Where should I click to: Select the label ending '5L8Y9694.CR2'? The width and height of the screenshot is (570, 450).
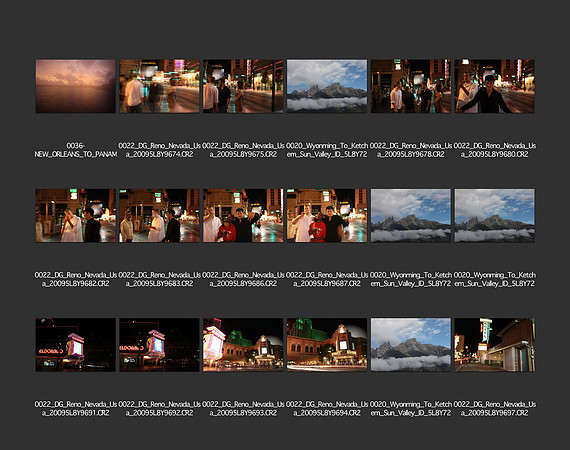[x=327, y=409]
